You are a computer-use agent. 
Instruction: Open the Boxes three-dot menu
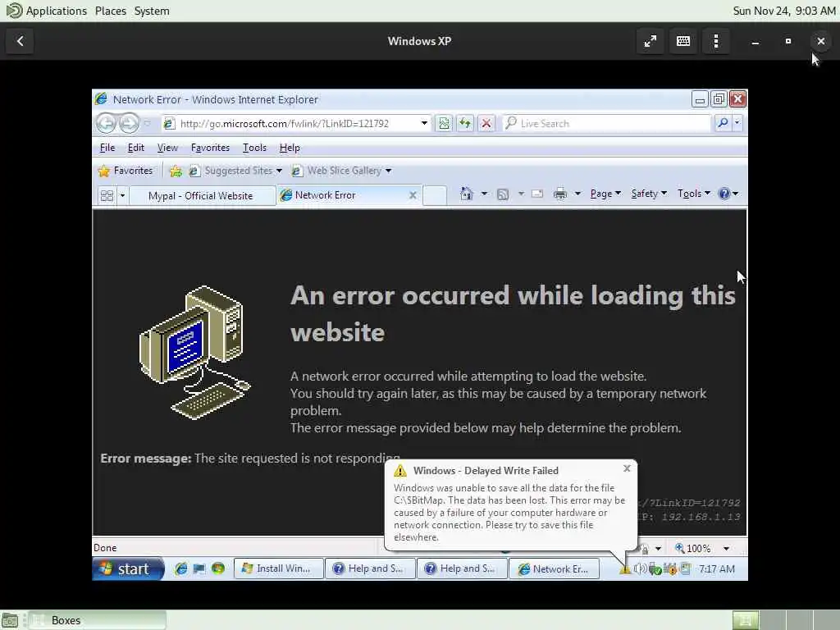(716, 41)
